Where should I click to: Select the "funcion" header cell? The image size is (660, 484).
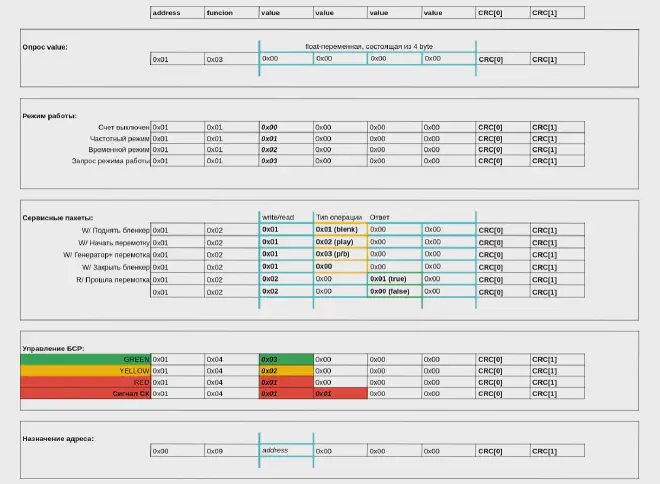231,14
